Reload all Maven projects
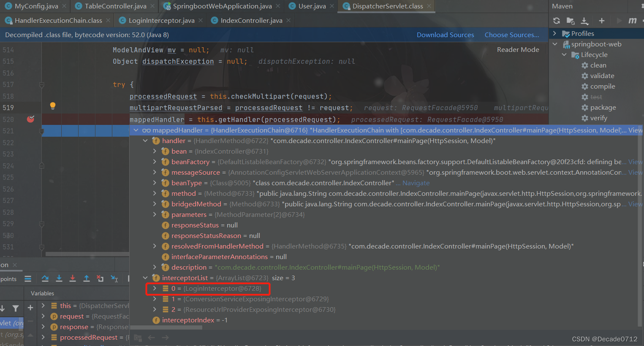Screen dimensions: 644x346 [557, 21]
